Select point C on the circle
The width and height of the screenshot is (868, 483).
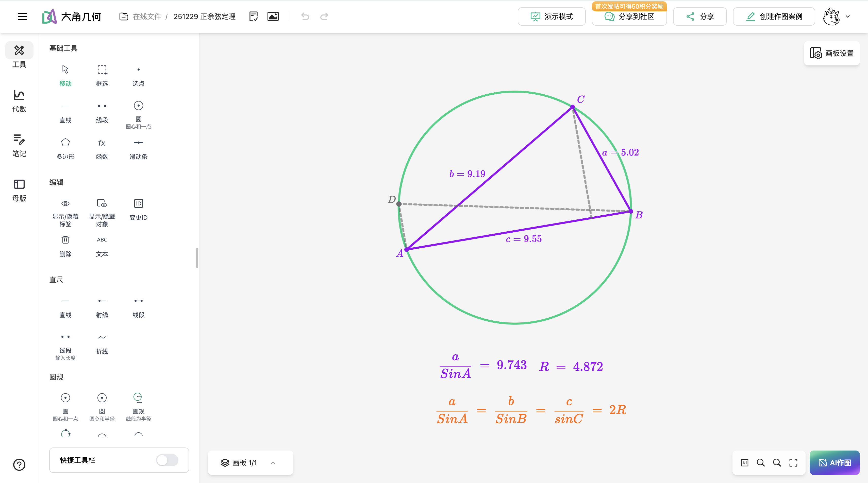coord(573,107)
